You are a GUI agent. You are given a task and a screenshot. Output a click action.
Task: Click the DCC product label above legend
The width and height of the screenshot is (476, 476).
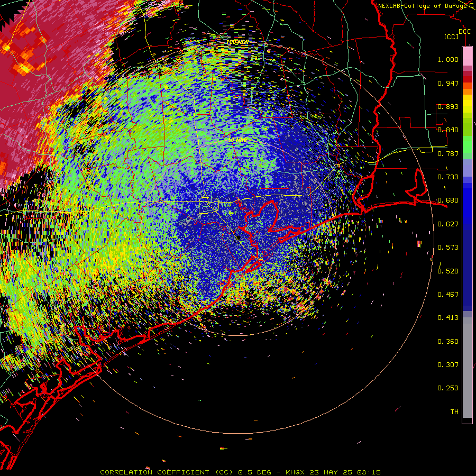(464, 32)
